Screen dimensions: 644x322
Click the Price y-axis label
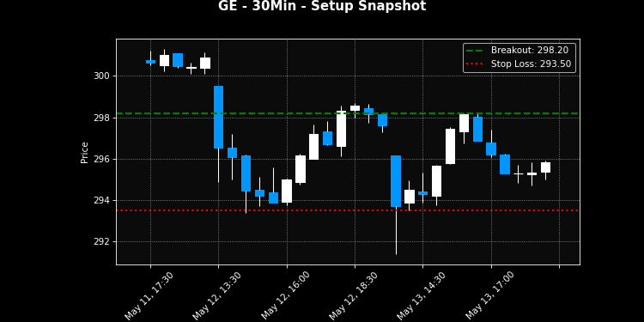(85, 152)
